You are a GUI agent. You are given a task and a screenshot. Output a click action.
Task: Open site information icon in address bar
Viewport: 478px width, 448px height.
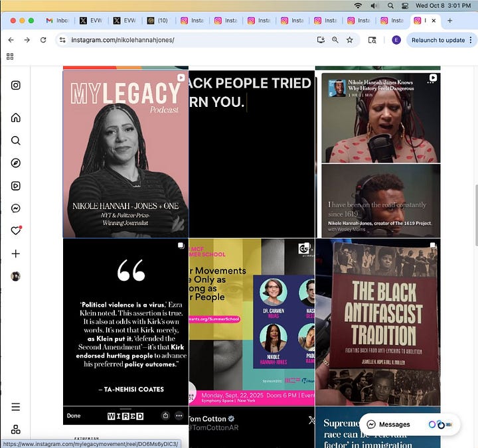(62, 40)
